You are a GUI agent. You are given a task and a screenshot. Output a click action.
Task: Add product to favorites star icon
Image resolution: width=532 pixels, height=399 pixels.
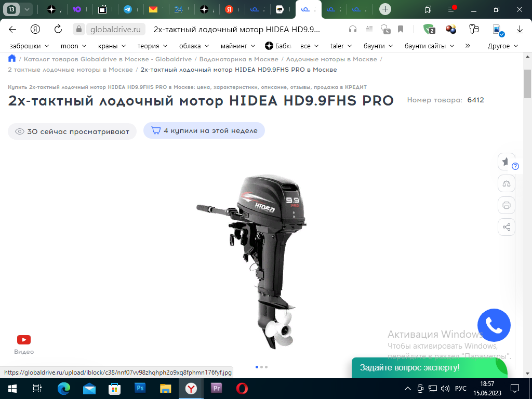(505, 162)
